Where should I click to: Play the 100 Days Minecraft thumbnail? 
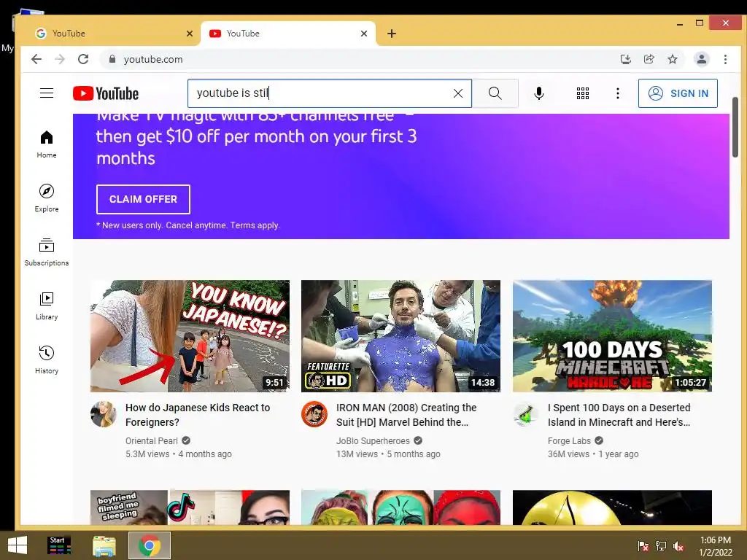612,336
